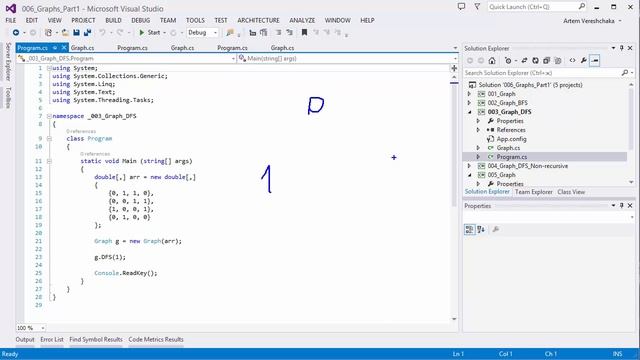Collapse the Main method outlining at line 11
The width and height of the screenshot is (640, 360).
(x=49, y=161)
